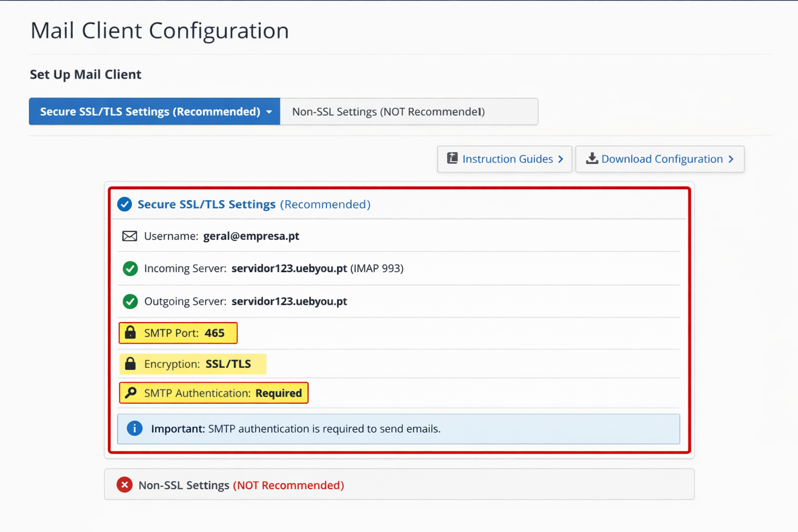Viewport: 798px width, 532px height.
Task: Click the Secure SSL/TLS Settings heading link
Action: coord(206,204)
